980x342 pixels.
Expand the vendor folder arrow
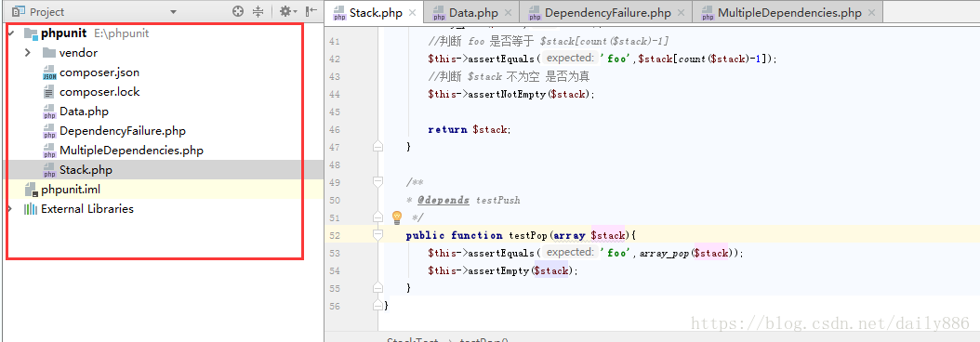tap(28, 53)
